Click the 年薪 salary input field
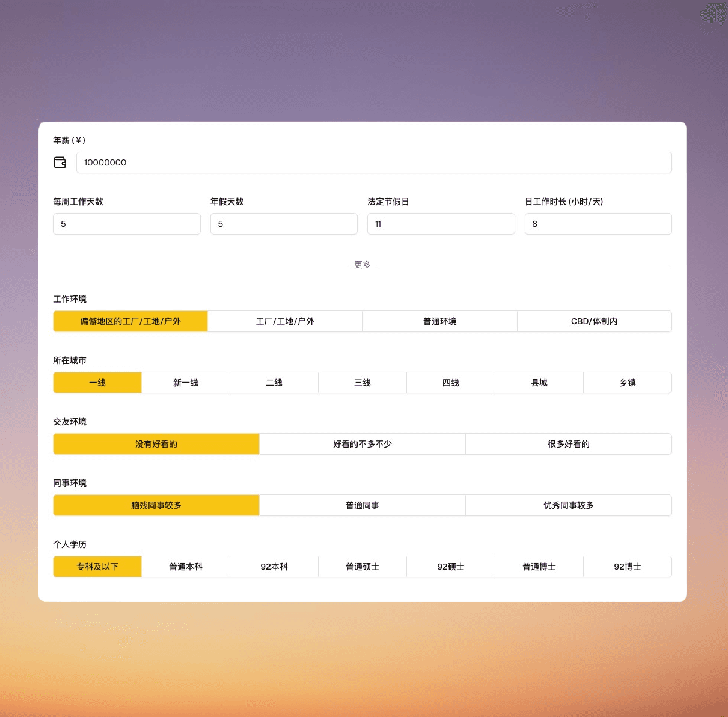The width and height of the screenshot is (728, 717). click(373, 162)
